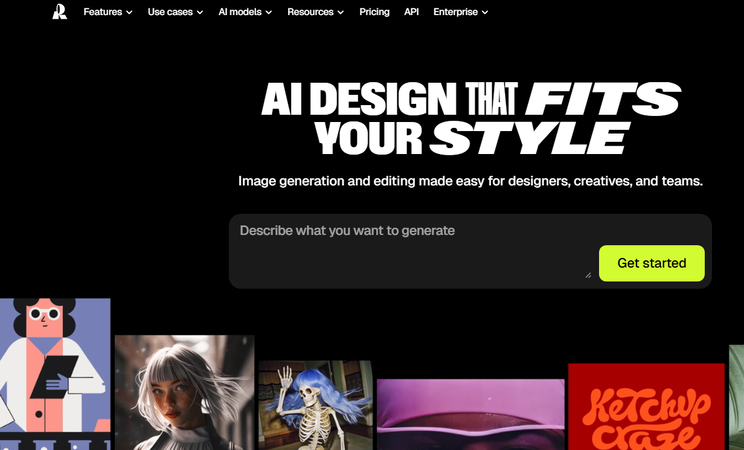Select the blue-haired skeleton image
Screen dimensions: 744x450
point(316,405)
